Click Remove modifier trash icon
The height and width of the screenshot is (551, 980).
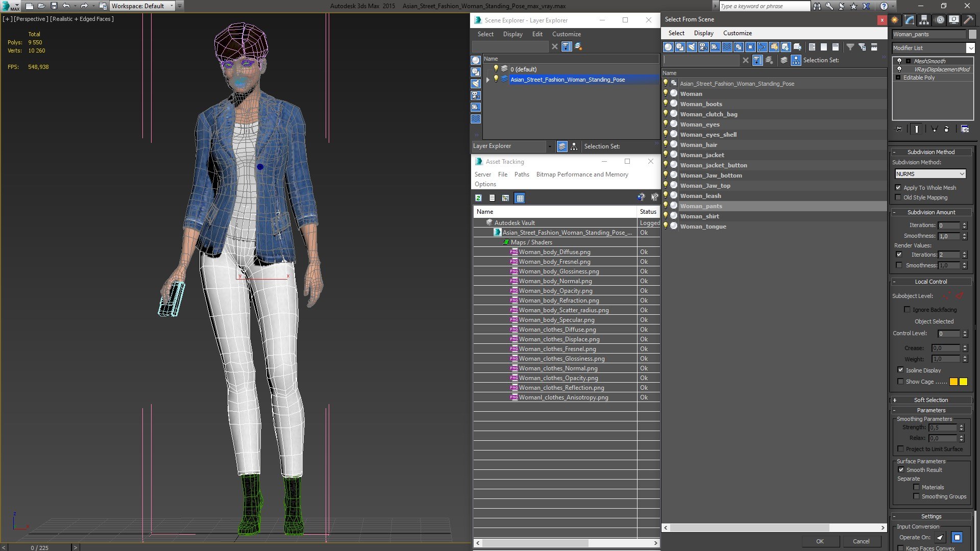[x=946, y=129]
